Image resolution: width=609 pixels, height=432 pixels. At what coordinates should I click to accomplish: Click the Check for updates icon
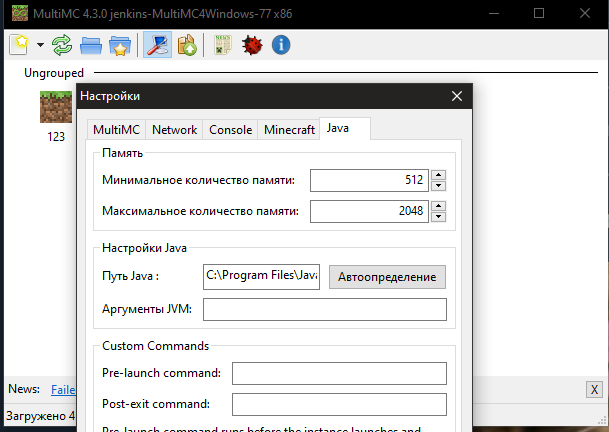coord(187,45)
